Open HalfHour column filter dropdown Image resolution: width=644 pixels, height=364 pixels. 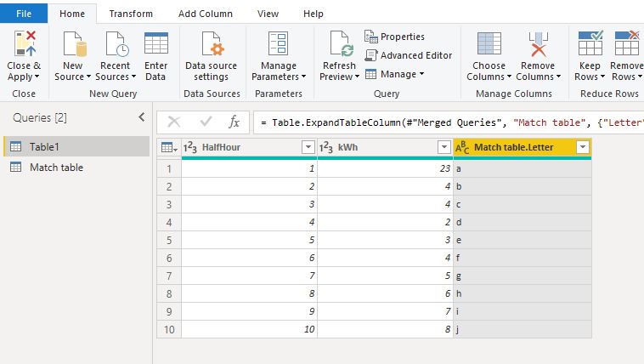click(308, 147)
